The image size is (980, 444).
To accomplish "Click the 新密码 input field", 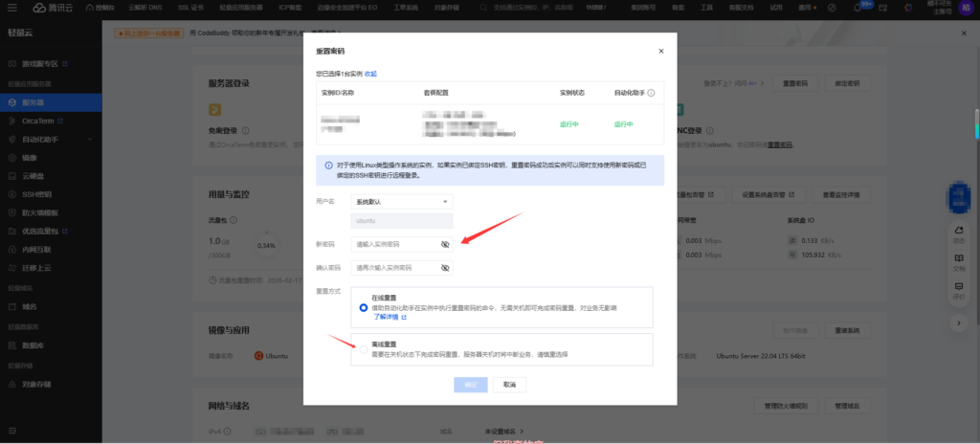I will pos(394,245).
